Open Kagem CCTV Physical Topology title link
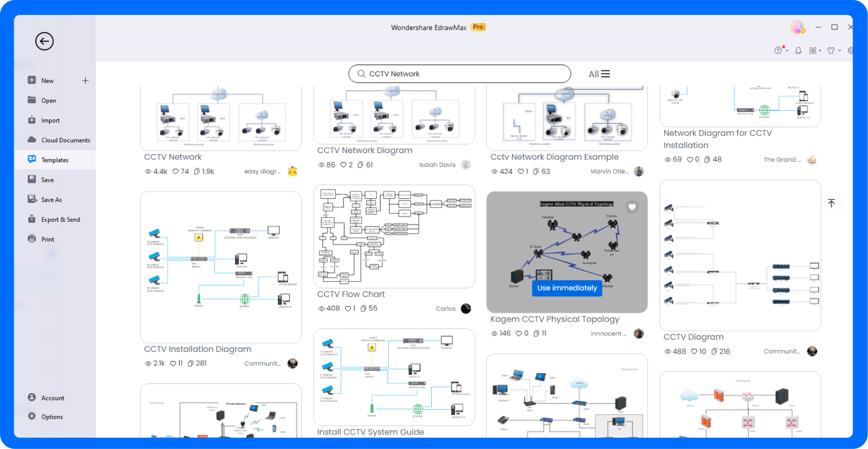 (x=555, y=319)
